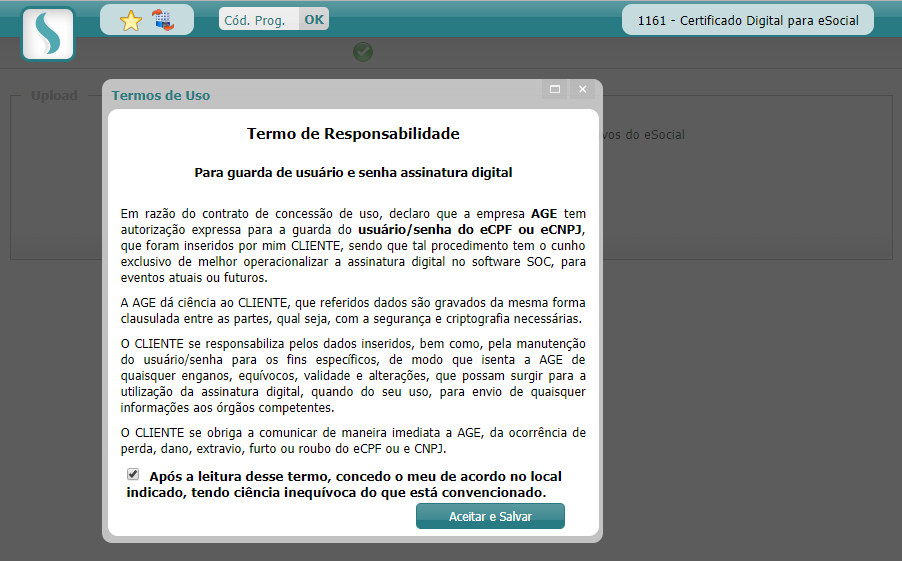Click the Aceitar e Salvar button
This screenshot has width=902, height=561.
coord(490,516)
